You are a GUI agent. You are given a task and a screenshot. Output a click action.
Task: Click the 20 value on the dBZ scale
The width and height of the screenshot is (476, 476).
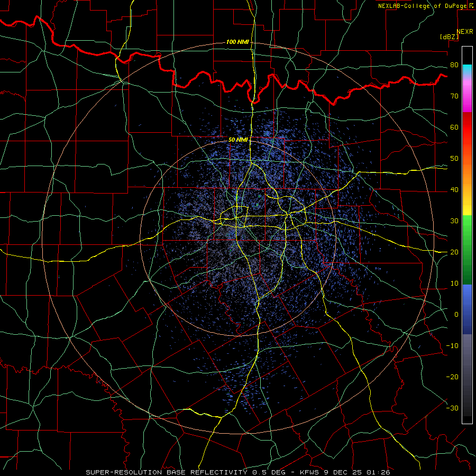pyautogui.click(x=454, y=252)
